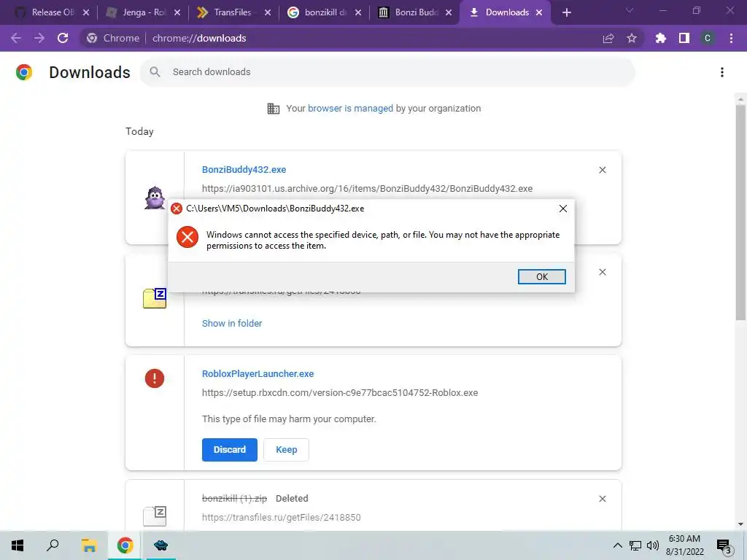Image resolution: width=747 pixels, height=560 pixels.
Task: Switch to the TransFiles tab
Action: [x=233, y=12]
